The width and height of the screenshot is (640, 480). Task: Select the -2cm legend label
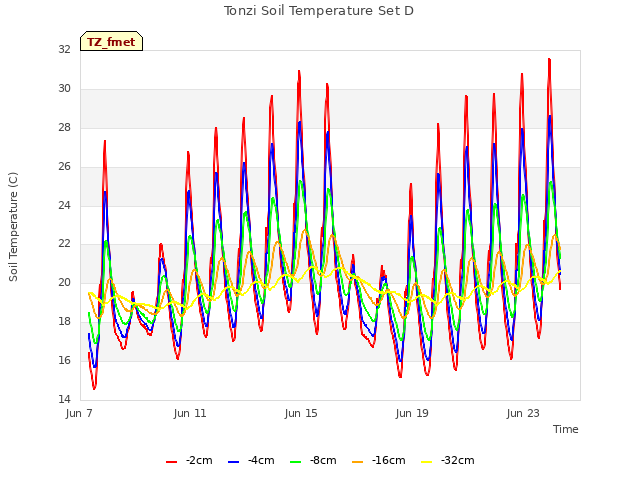pos(199,460)
